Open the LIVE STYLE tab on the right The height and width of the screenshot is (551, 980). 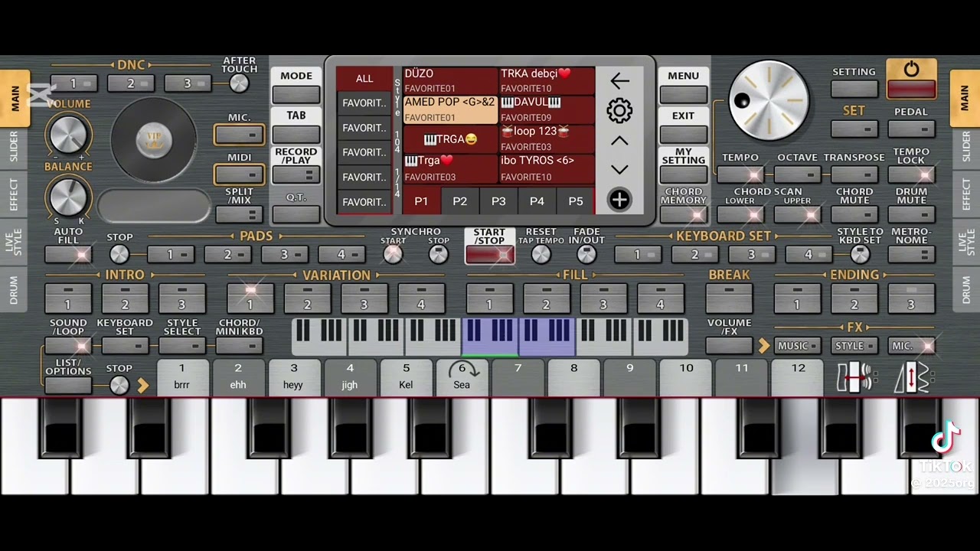[x=965, y=240]
